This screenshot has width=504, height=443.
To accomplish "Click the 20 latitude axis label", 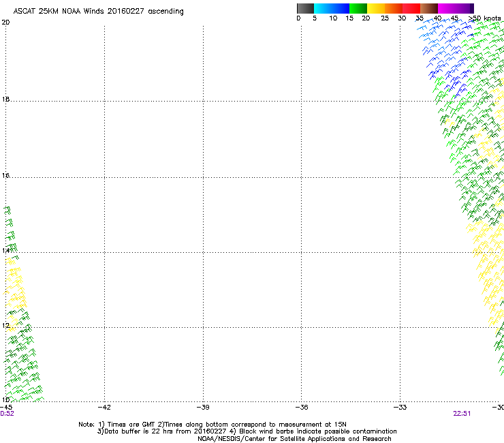I will (x=5, y=22).
